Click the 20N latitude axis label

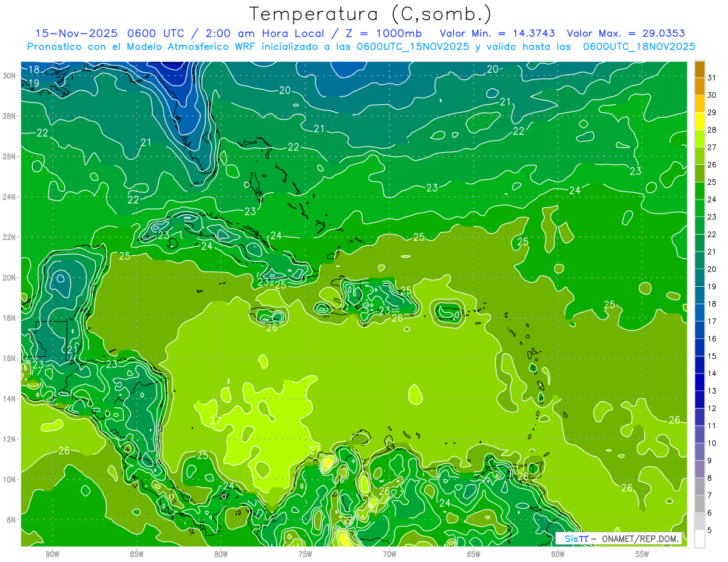8,278
